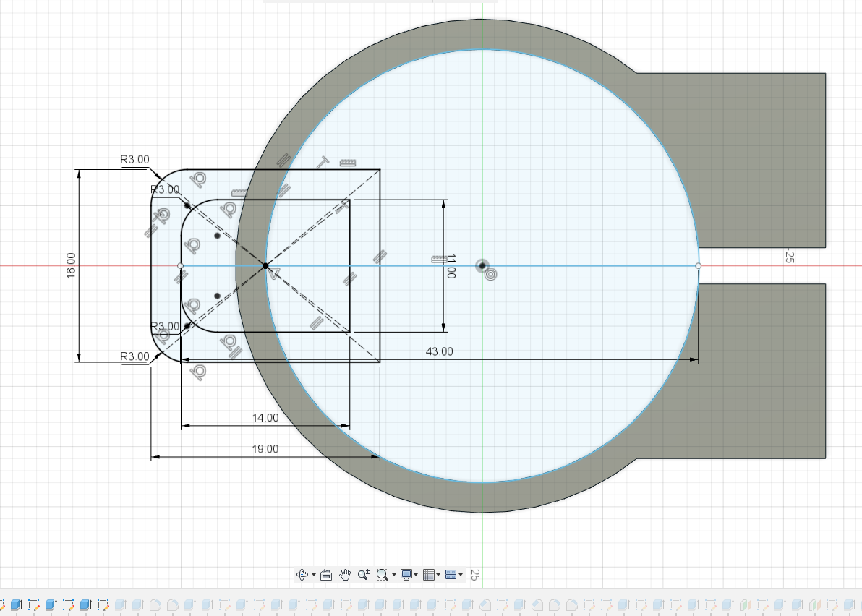Screen dimensions: 862x616
Task: Select the large circle's center point
Action: click(482, 266)
